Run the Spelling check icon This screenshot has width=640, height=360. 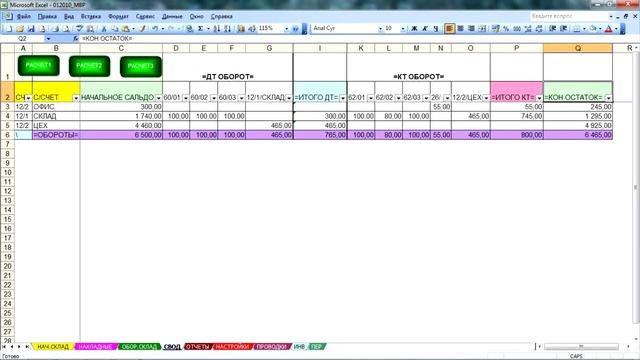tap(80, 29)
